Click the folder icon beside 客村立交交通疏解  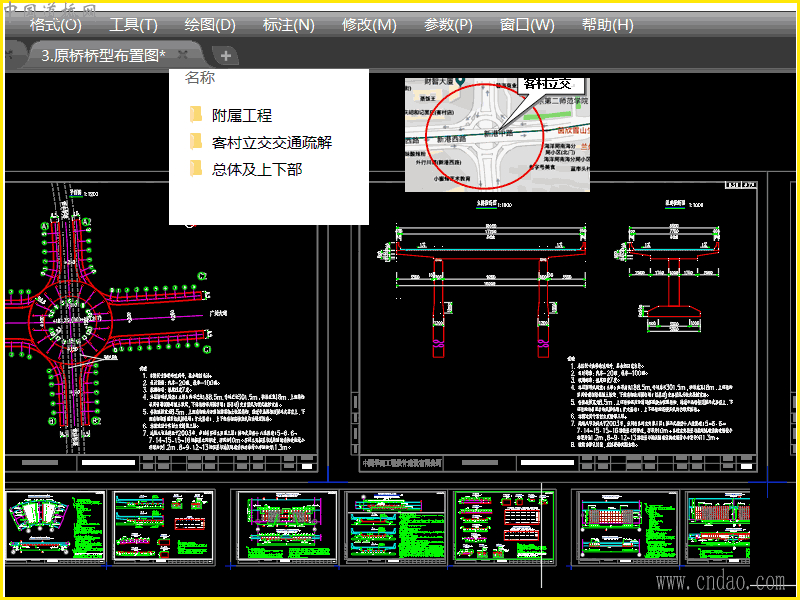[196, 141]
